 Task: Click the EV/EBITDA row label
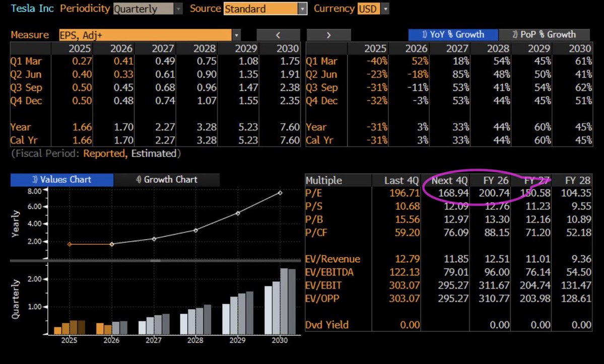329,272
